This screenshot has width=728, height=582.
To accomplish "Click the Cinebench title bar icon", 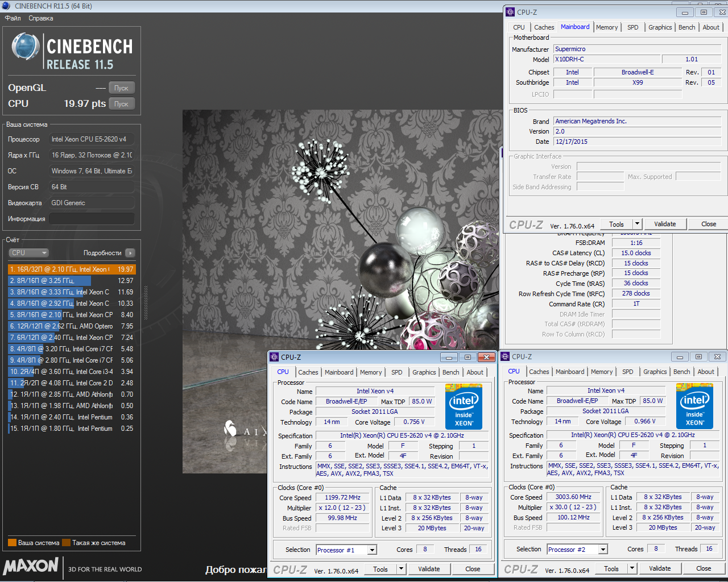I will point(6,6).
